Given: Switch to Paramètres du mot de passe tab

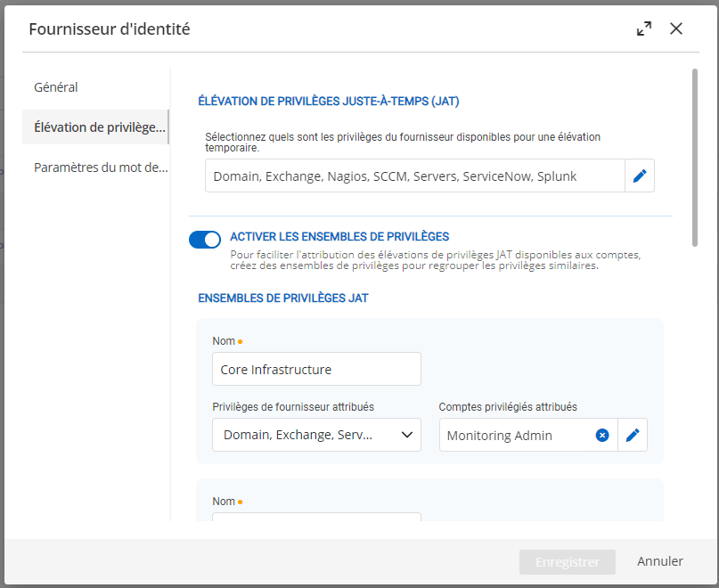Looking at the screenshot, I should pyautogui.click(x=101, y=167).
